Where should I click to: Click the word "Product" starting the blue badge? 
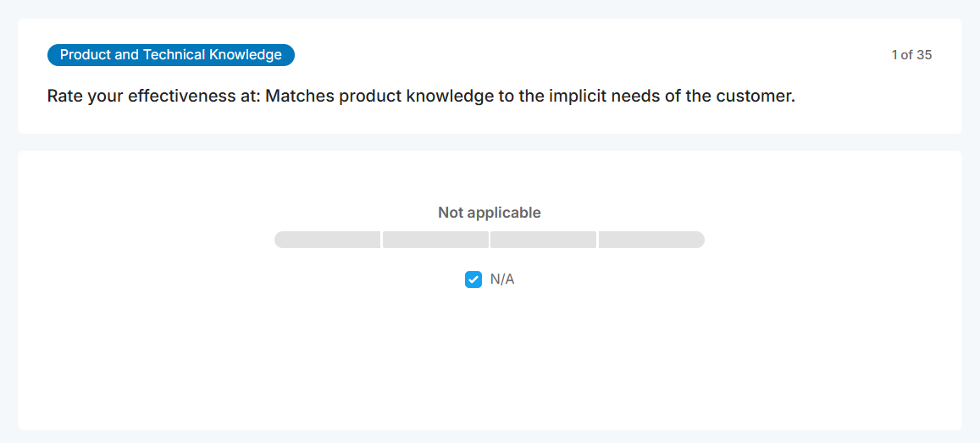point(86,55)
